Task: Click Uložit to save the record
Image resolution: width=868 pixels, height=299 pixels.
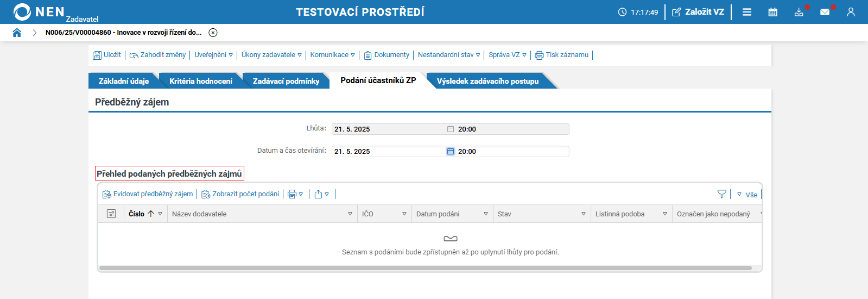Action: tap(107, 55)
